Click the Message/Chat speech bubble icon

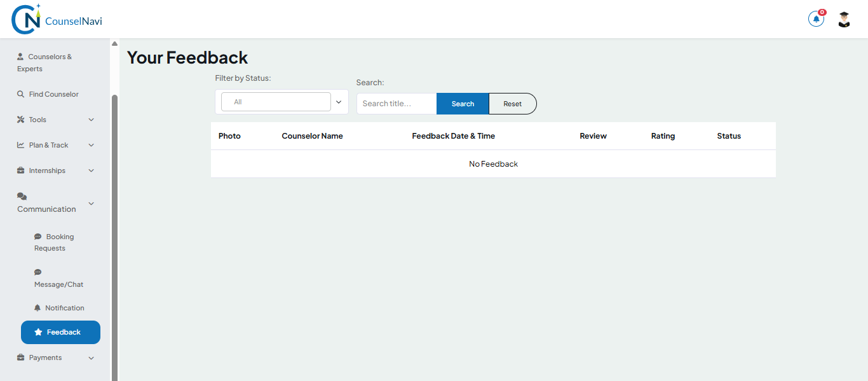coord(37,272)
